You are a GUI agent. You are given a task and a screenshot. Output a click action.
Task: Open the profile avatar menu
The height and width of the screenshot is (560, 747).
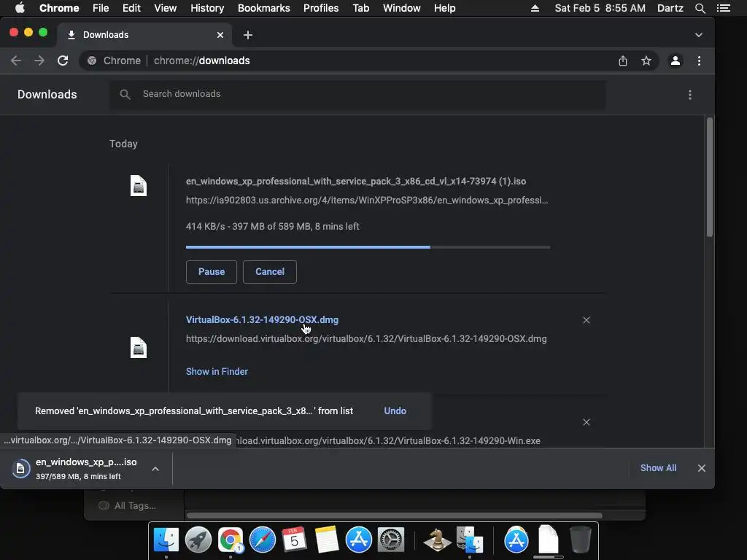(x=675, y=61)
